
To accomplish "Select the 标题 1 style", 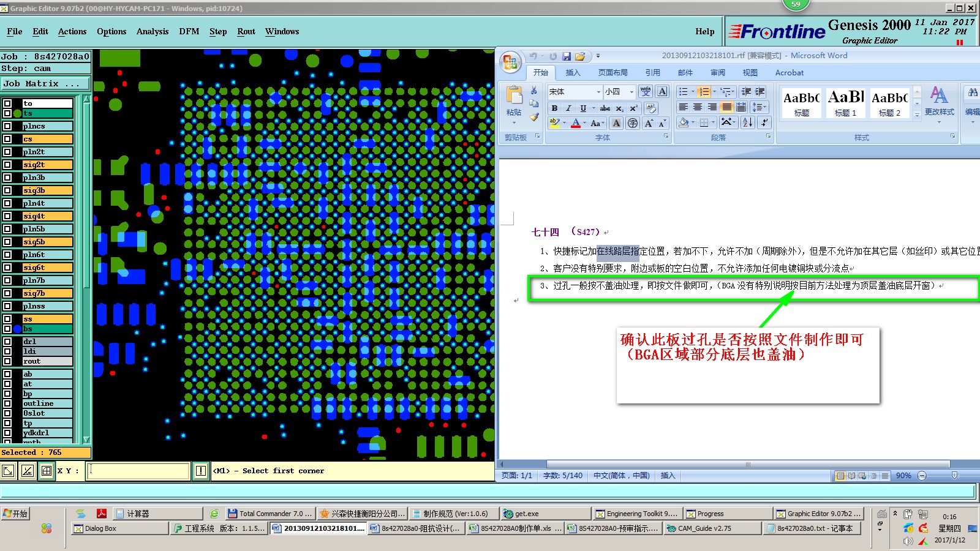I will pos(845,103).
